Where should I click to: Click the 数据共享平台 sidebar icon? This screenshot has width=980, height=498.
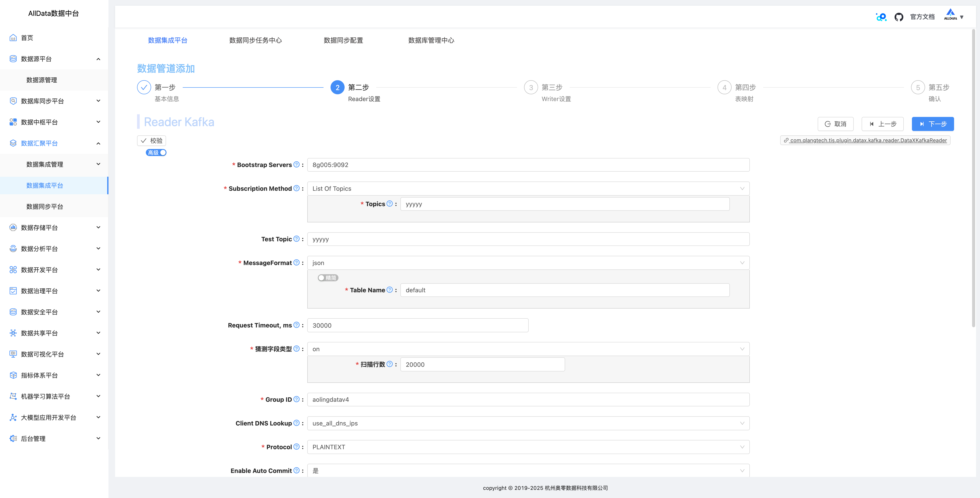coord(13,333)
